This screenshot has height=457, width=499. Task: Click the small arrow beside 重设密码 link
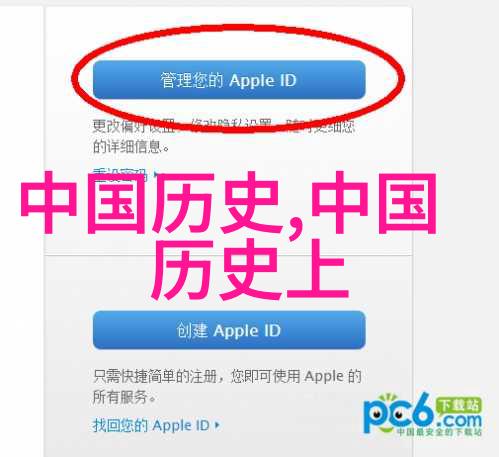pos(155,173)
